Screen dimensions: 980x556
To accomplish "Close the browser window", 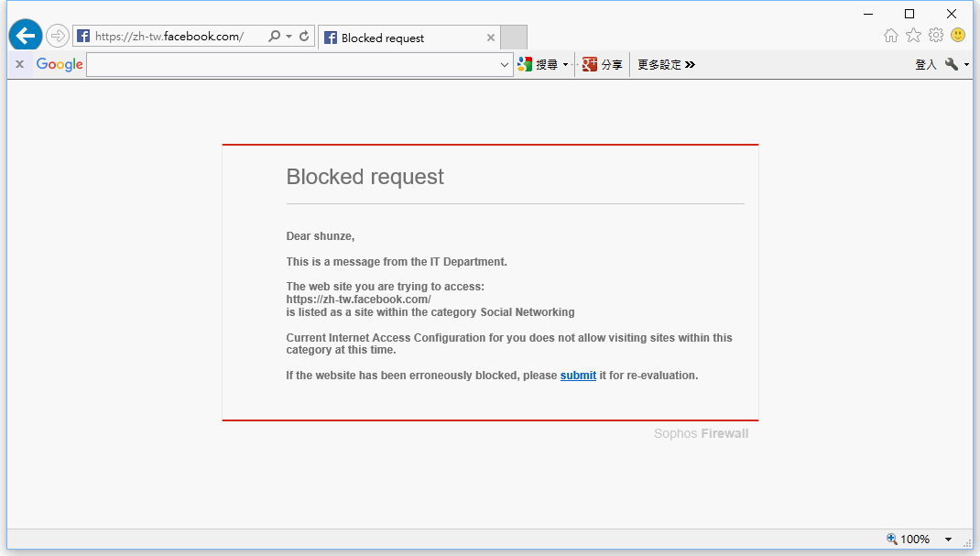I will [x=952, y=14].
